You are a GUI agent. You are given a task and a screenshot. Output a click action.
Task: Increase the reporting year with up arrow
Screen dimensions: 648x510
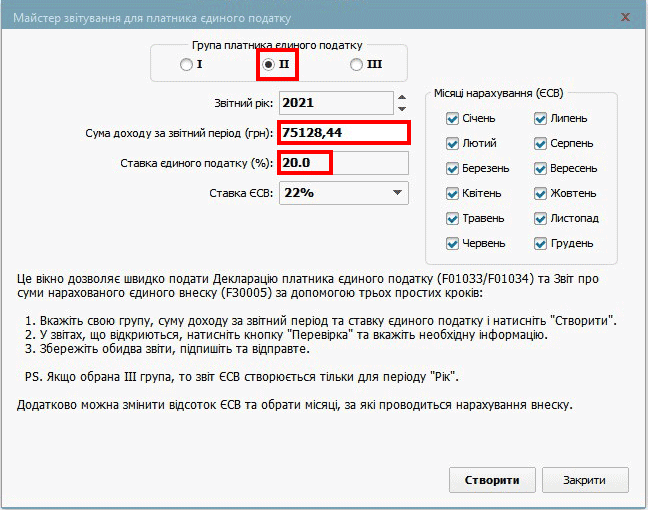(401, 97)
